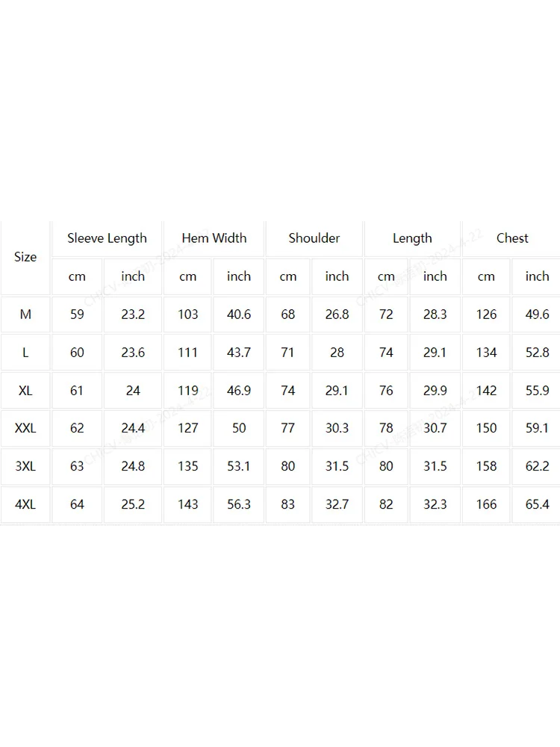Click the Size column header
Screen dimensions: 560x747
pyautogui.click(x=25, y=257)
